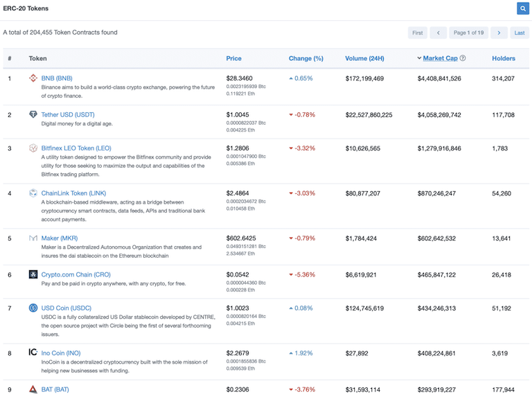Sort by the Price column header
532x395 pixels.
[x=233, y=58]
